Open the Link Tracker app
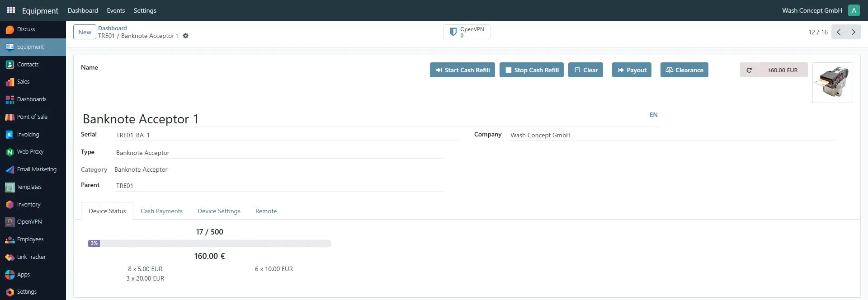Screen dimensions: 868x300 pos(31,257)
